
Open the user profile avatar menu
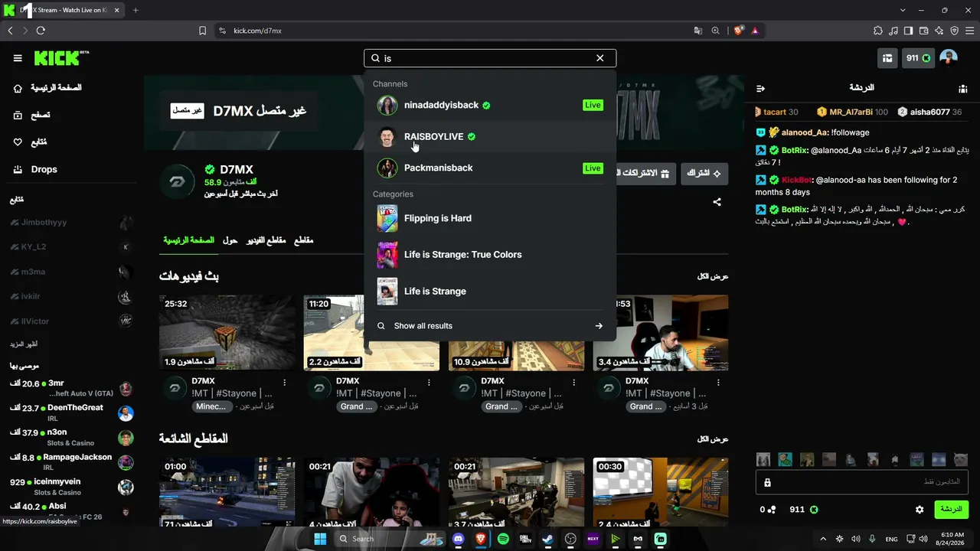[x=949, y=58]
